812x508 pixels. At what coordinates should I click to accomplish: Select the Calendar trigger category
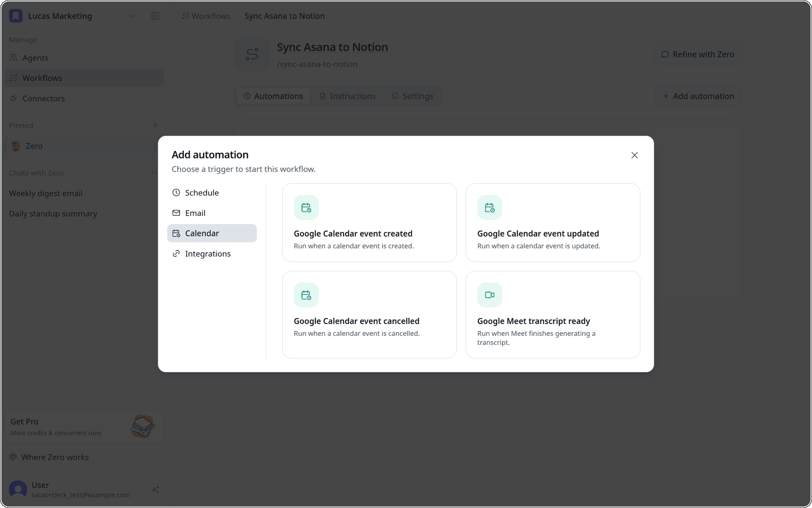click(x=212, y=233)
